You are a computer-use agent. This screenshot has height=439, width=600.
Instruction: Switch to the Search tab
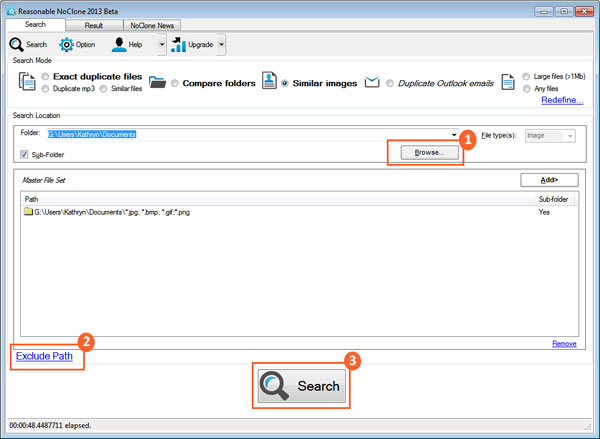click(35, 24)
